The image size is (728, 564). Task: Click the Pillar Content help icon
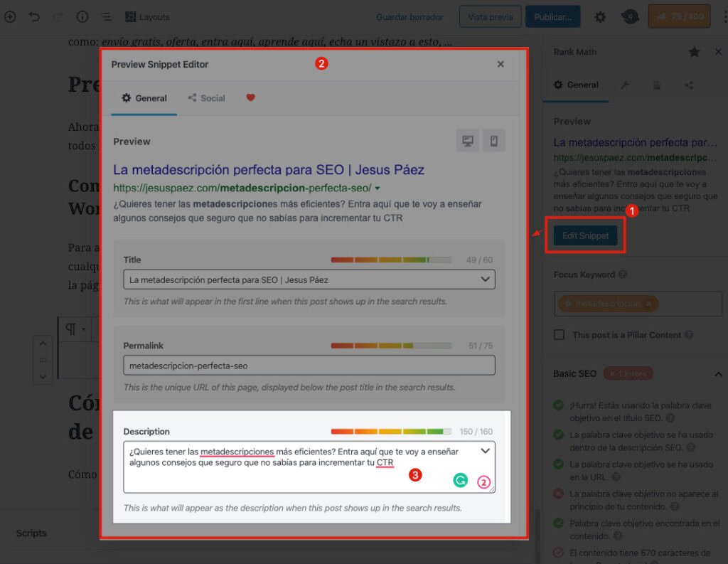click(x=689, y=335)
